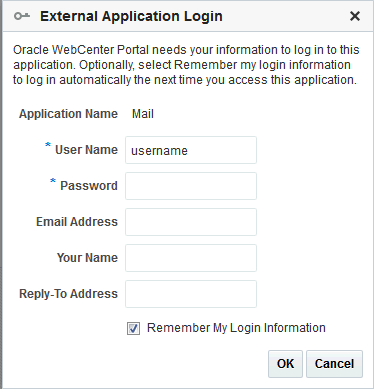
Task: Confirm the login with the OK button
Action: [x=285, y=364]
